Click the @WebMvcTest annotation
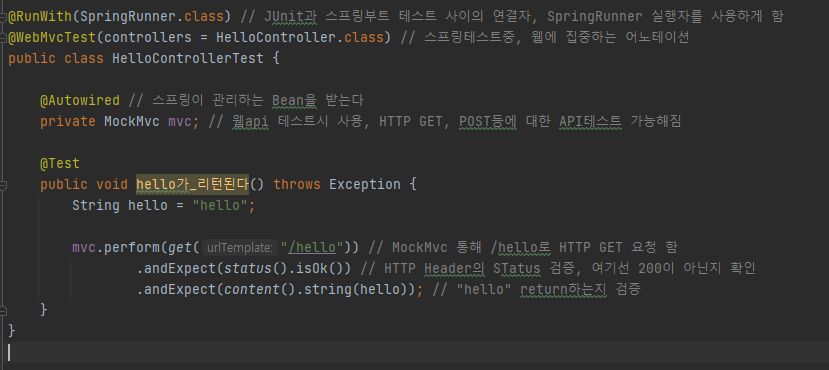This screenshot has height=370, width=829. (x=52, y=37)
